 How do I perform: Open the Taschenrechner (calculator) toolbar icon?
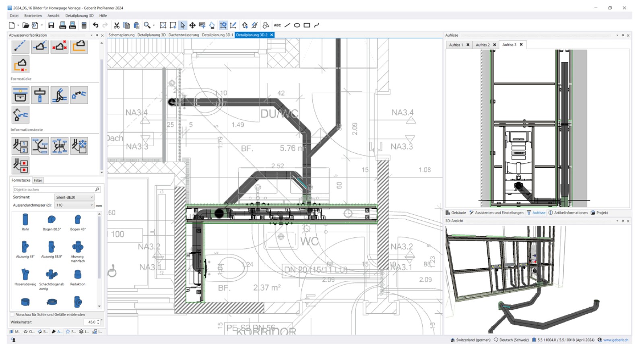point(84,25)
